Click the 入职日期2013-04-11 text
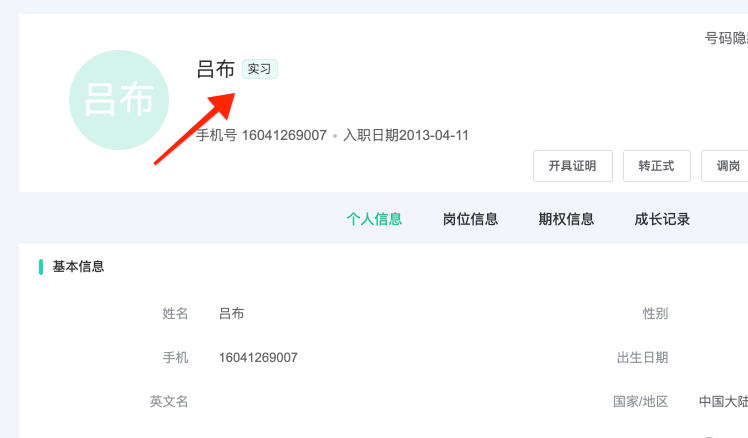748x438 pixels. click(406, 136)
